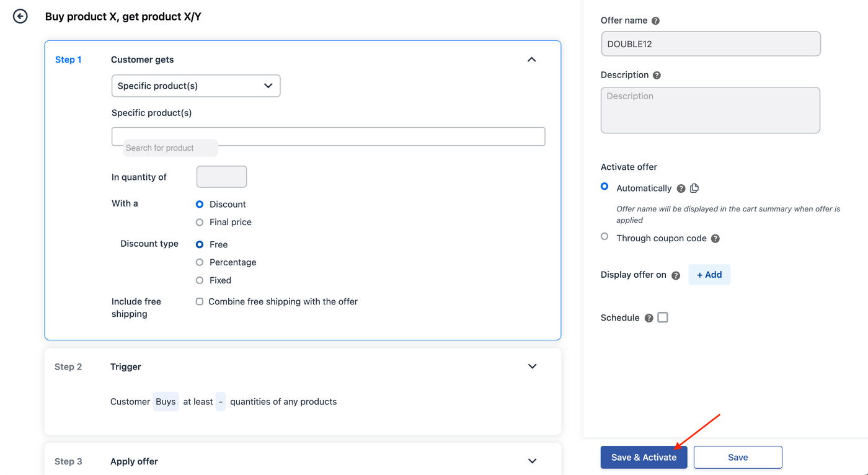
Task: Open the Specific product(s) dropdown
Action: [x=196, y=86]
